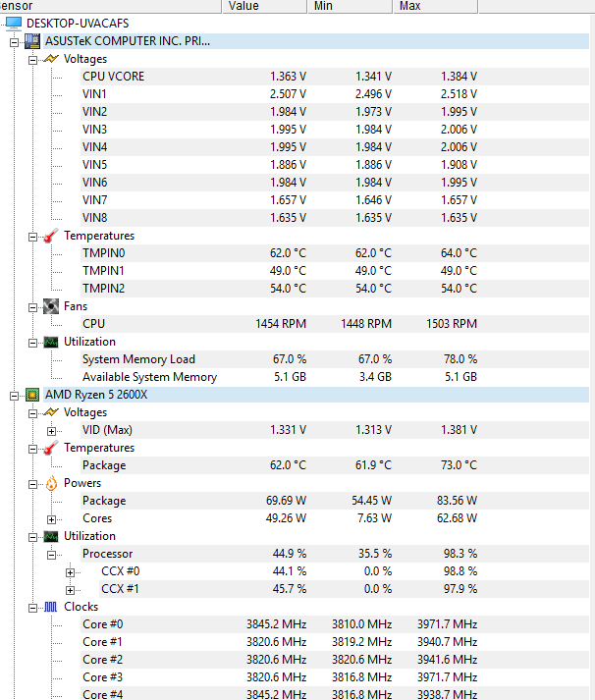
Task: Click the Ryzen Utilization graph icon
Action: (x=51, y=536)
